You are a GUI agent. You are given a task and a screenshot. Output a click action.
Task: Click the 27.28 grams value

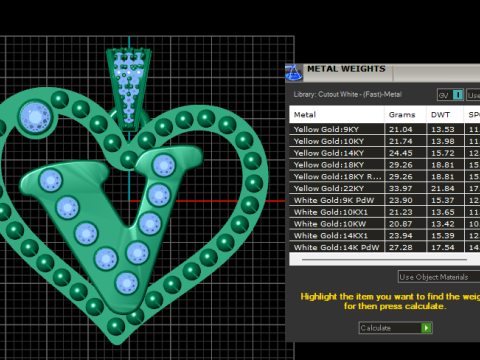[401, 247]
